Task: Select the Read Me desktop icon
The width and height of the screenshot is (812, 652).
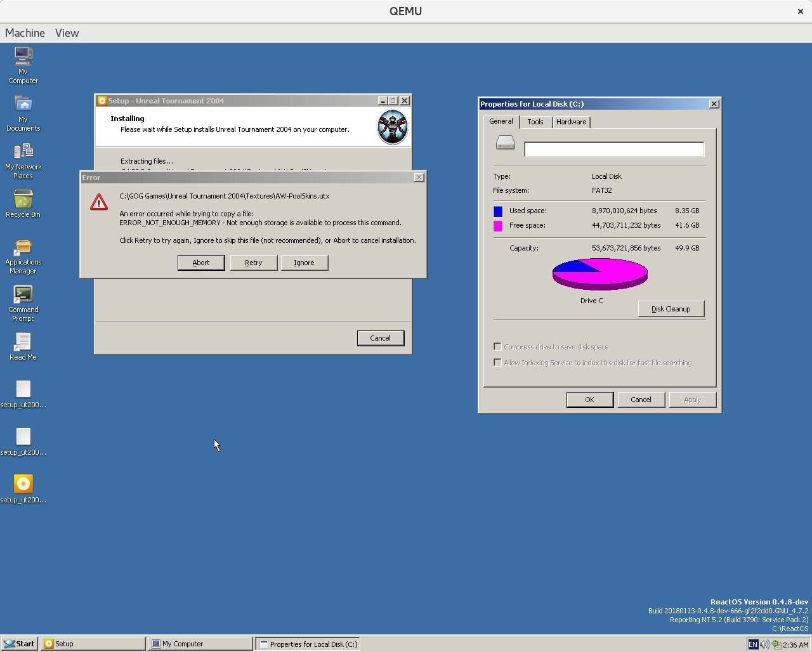Action: [x=23, y=346]
